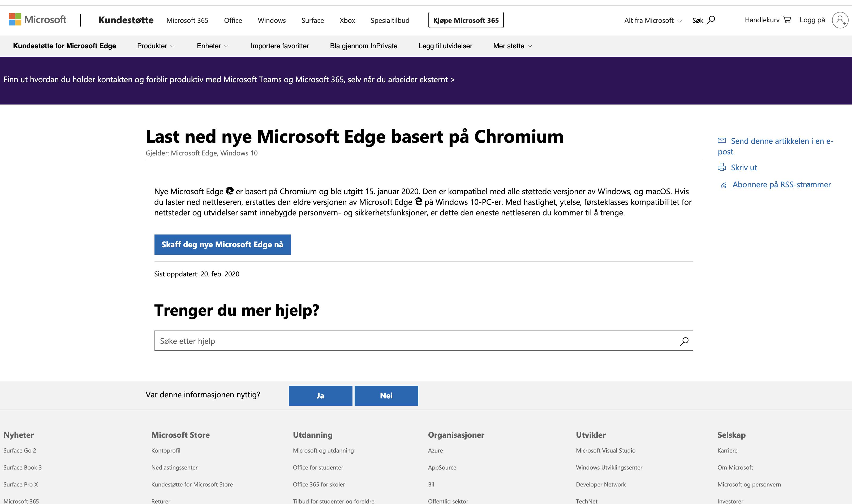
Task: Click 'Sist oppdatert: 20. feb. 2020' text
Action: click(x=197, y=274)
